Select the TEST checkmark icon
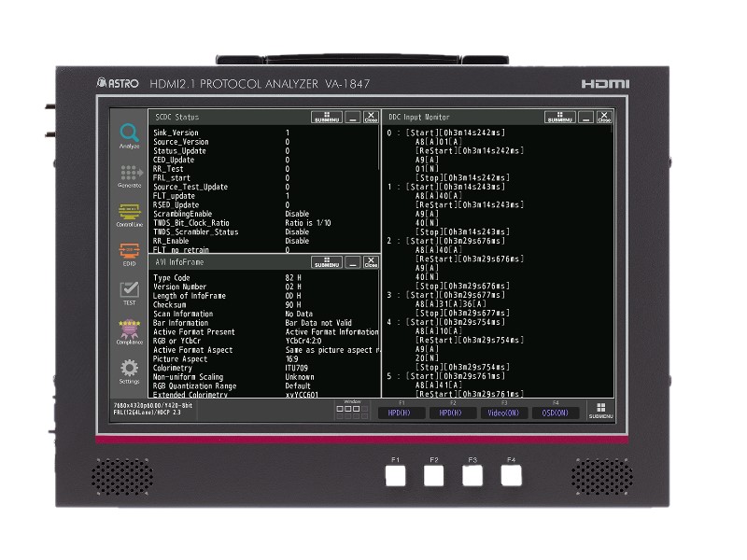Image resolution: width=747 pixels, height=560 pixels. (x=129, y=293)
